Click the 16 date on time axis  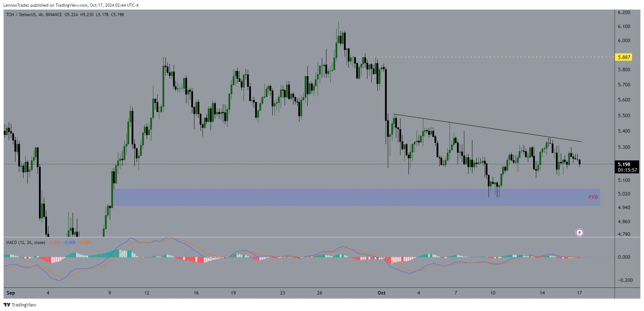click(196, 293)
